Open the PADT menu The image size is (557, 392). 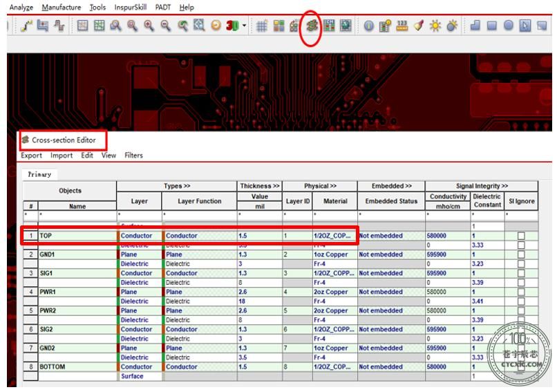(163, 8)
